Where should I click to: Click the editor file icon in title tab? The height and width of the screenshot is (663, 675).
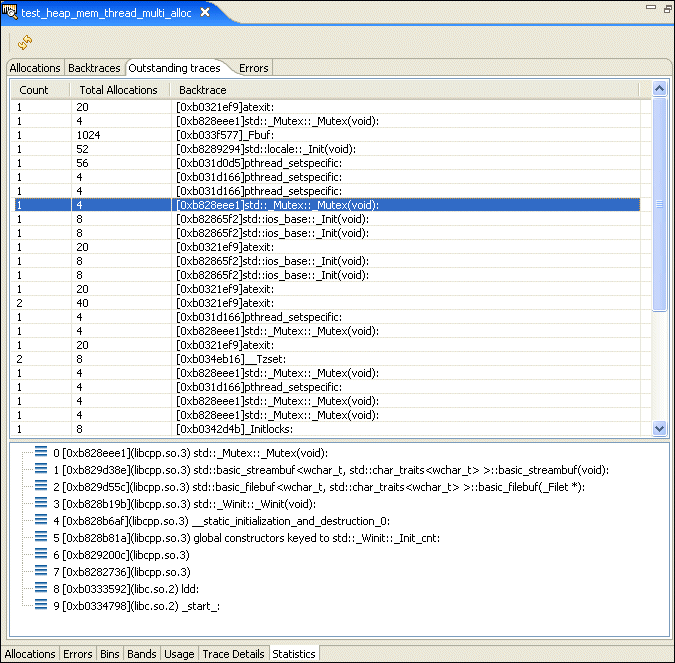coord(11,12)
